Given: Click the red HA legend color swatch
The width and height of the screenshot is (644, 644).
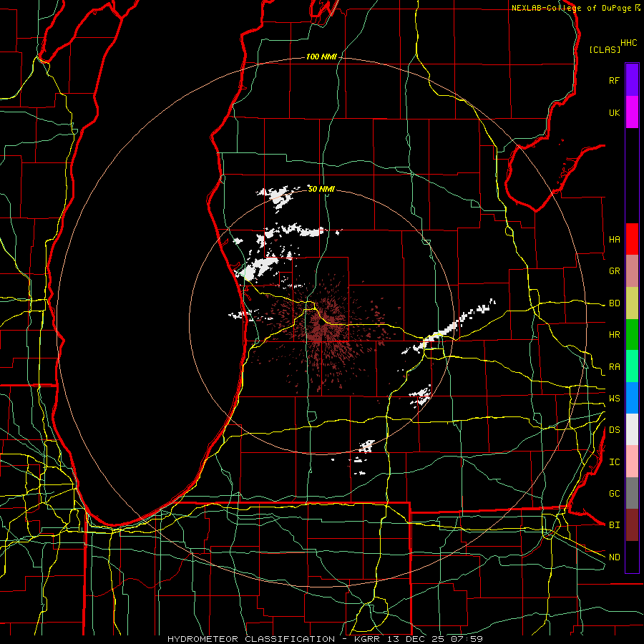Looking at the screenshot, I should click(x=632, y=239).
